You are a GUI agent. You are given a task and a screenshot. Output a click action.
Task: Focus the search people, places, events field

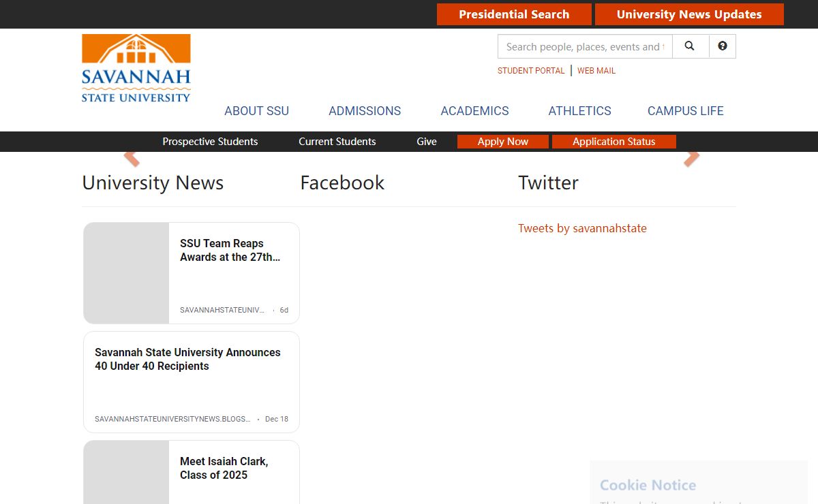(585, 46)
